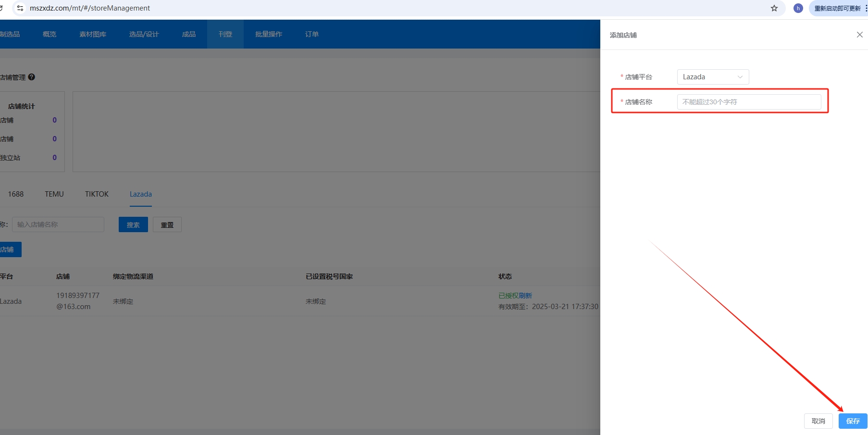
Task: Open the site information icon beside URL
Action: click(20, 8)
